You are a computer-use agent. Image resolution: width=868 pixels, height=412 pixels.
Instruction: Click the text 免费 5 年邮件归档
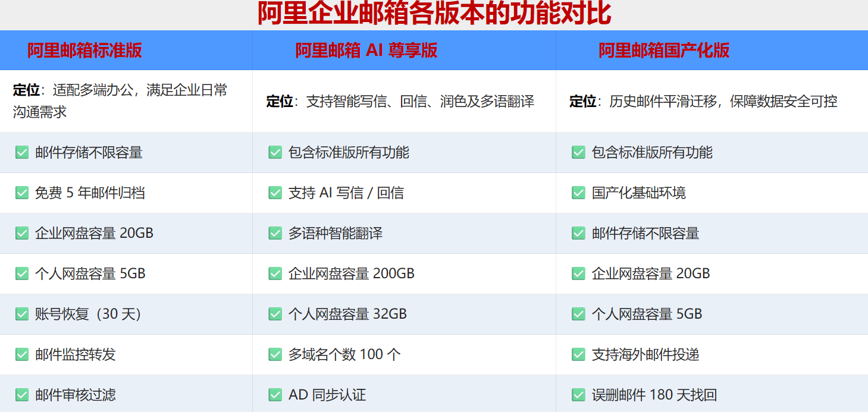[90, 193]
